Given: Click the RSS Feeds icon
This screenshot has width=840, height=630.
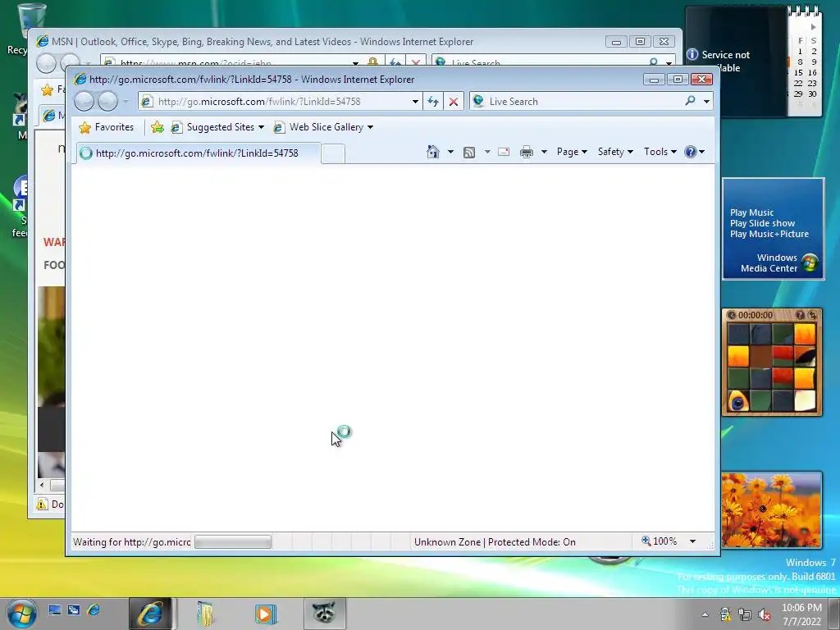Looking at the screenshot, I should coord(469,152).
